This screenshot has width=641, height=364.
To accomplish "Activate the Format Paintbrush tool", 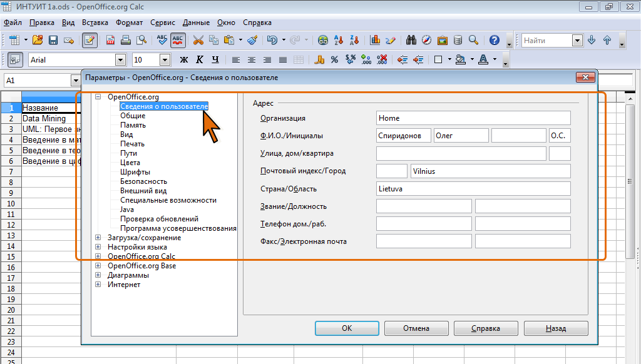I will [x=253, y=40].
